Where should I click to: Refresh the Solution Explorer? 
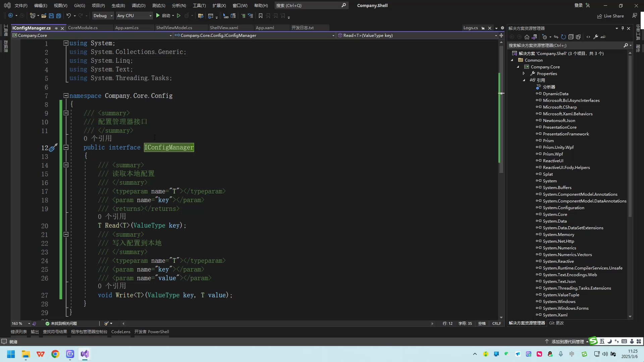coord(563,37)
